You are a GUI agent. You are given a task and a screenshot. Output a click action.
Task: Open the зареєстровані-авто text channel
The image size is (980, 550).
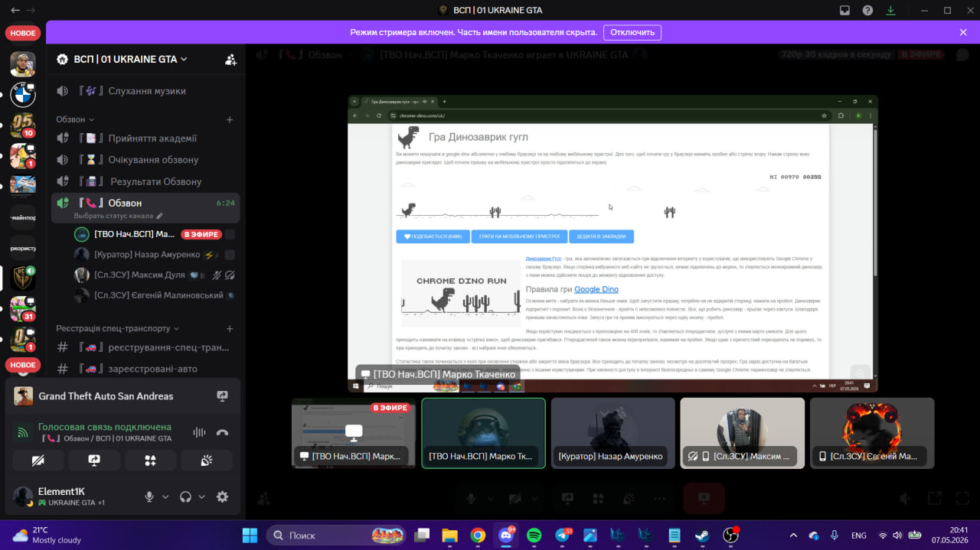(145, 369)
